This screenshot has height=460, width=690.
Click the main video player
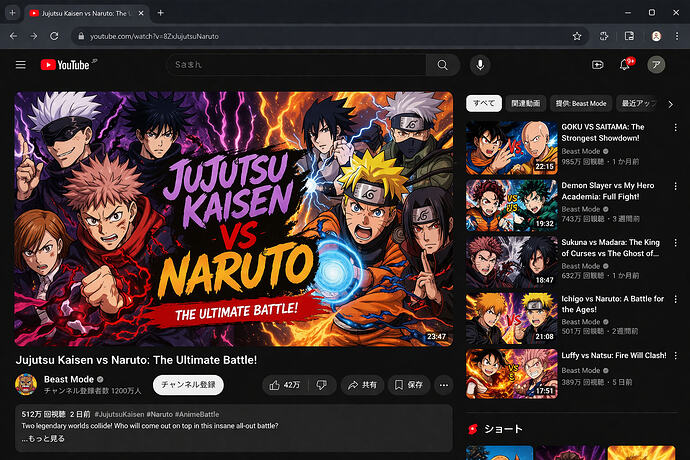(234, 219)
